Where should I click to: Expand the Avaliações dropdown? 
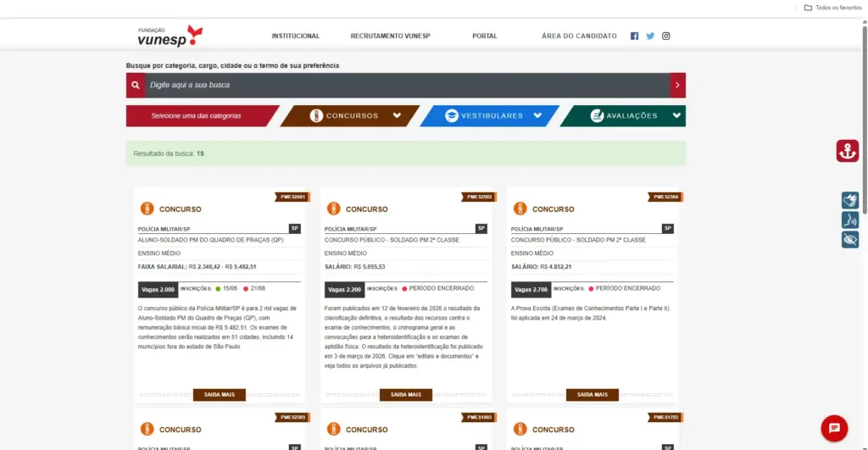[676, 116]
